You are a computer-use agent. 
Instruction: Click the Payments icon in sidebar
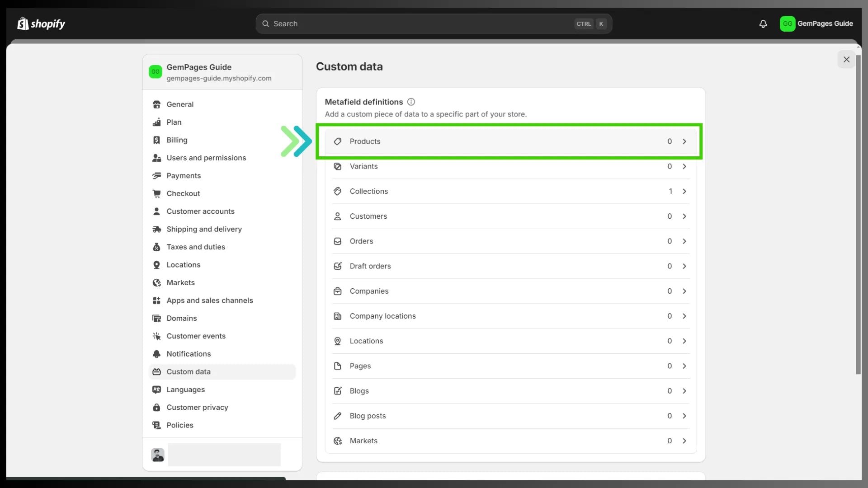point(156,176)
